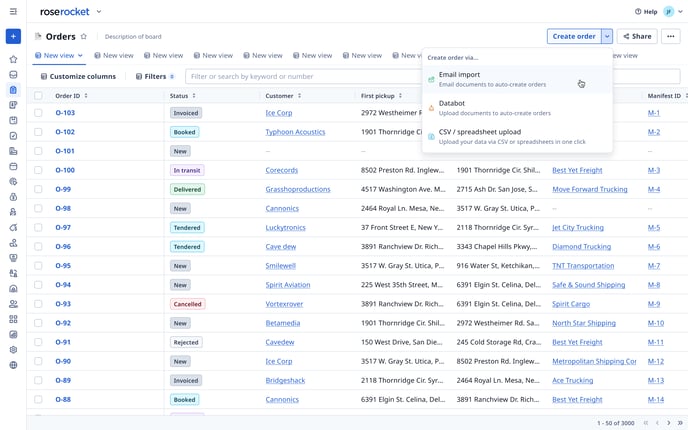Open the user profile avatar
Image resolution: width=688 pixels, height=430 pixels.
click(668, 12)
